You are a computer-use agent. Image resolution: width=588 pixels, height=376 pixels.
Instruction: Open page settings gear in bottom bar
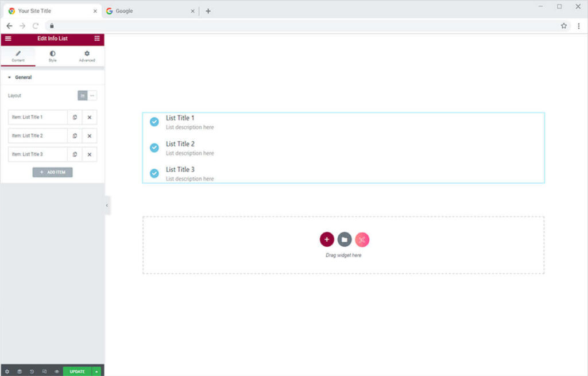pyautogui.click(x=7, y=371)
